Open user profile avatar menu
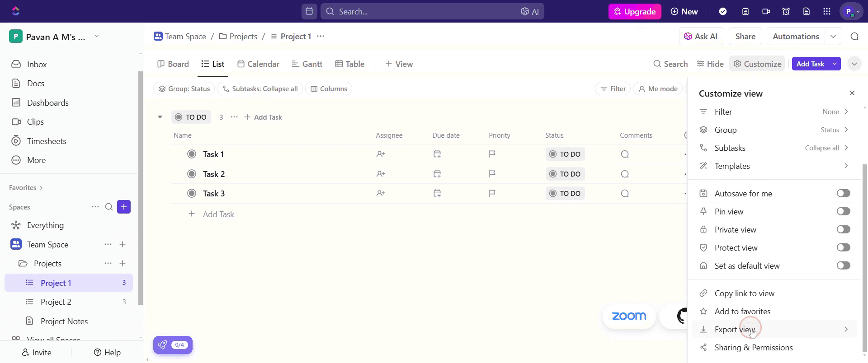The height and width of the screenshot is (363, 868). [851, 11]
